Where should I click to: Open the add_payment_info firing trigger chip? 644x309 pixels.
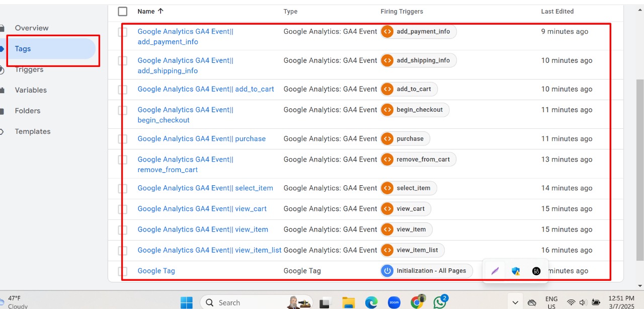(418, 32)
